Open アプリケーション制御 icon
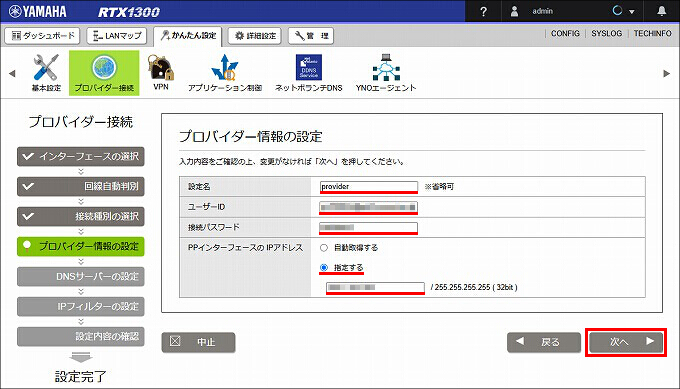Viewport: 680px width, 389px height. pos(225,72)
